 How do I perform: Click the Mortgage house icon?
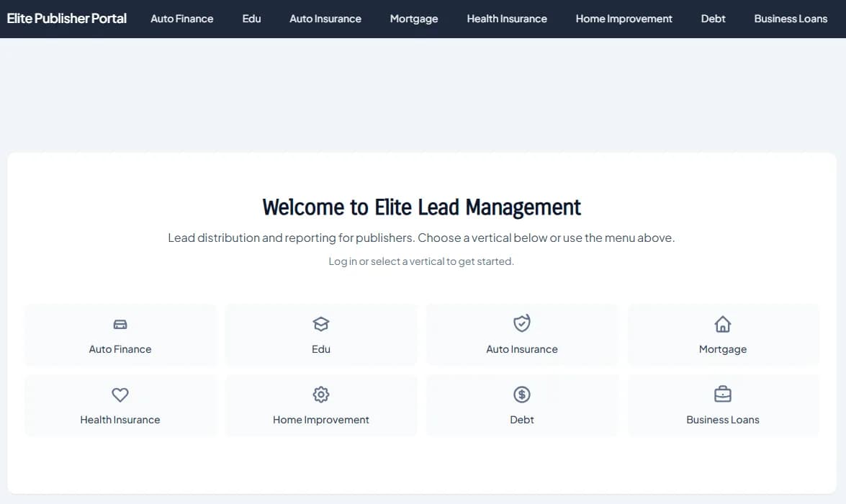coord(722,324)
